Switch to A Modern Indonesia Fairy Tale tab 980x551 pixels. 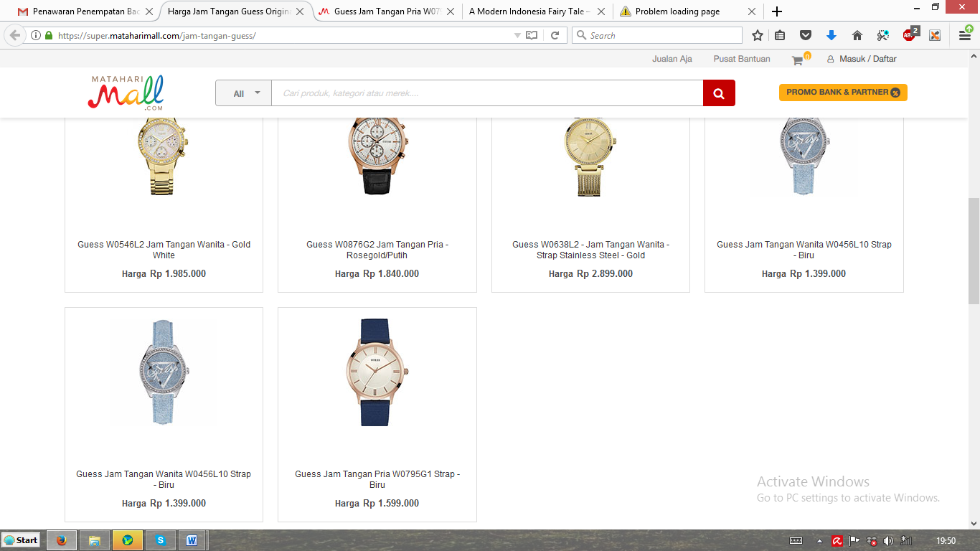click(x=531, y=11)
